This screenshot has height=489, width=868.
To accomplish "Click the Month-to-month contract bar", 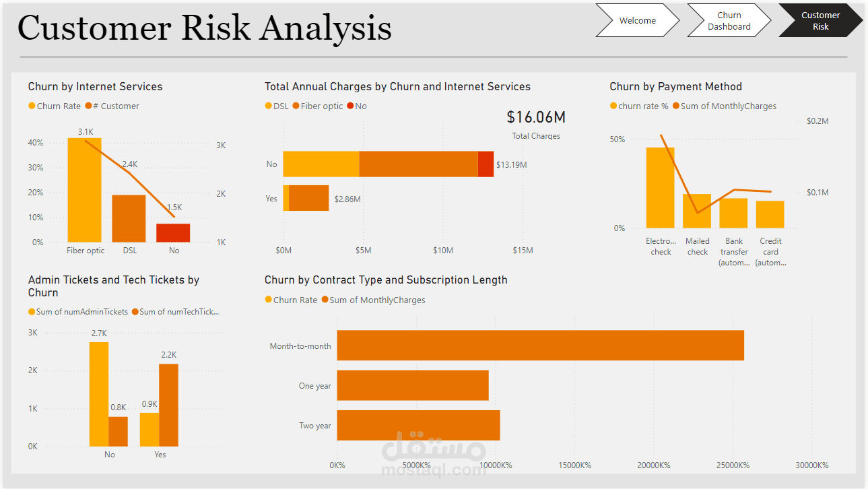I will tap(540, 345).
